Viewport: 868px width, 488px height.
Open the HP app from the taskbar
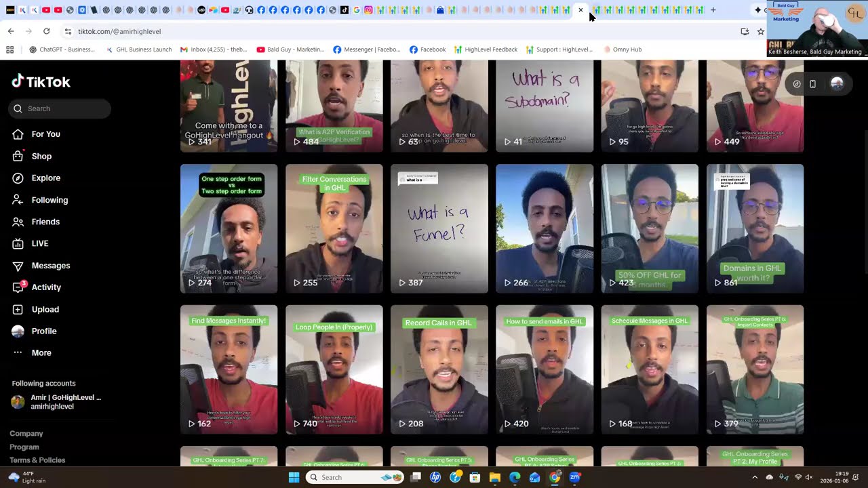pos(435,477)
